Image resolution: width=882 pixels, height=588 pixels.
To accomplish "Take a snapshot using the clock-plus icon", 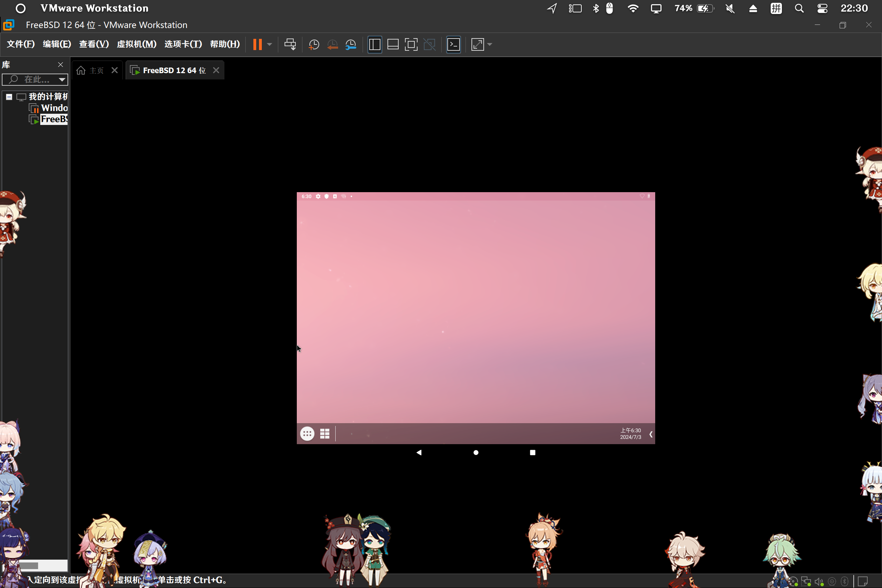I will click(x=314, y=45).
